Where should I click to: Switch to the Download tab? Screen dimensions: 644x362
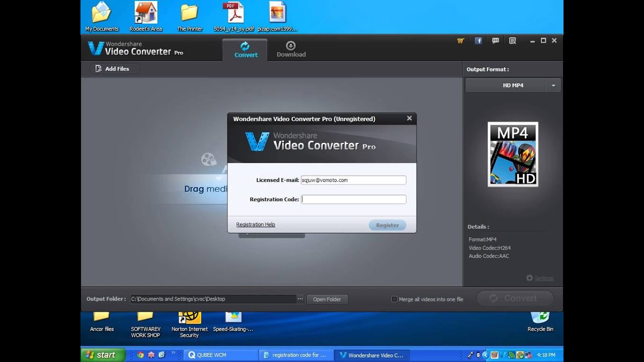[x=291, y=49]
